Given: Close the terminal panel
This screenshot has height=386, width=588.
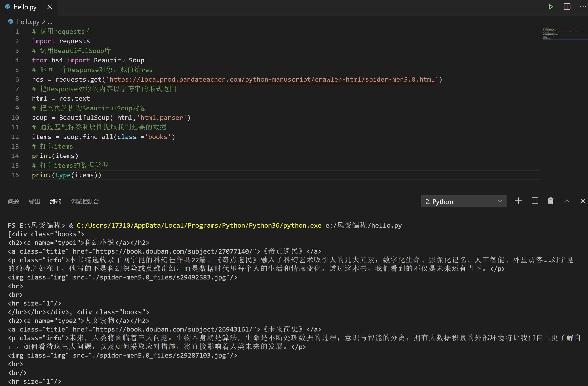Looking at the screenshot, I should point(583,201).
